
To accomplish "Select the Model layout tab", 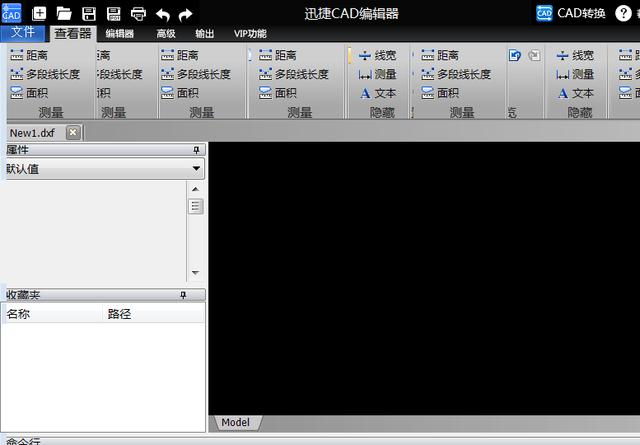I will (236, 423).
